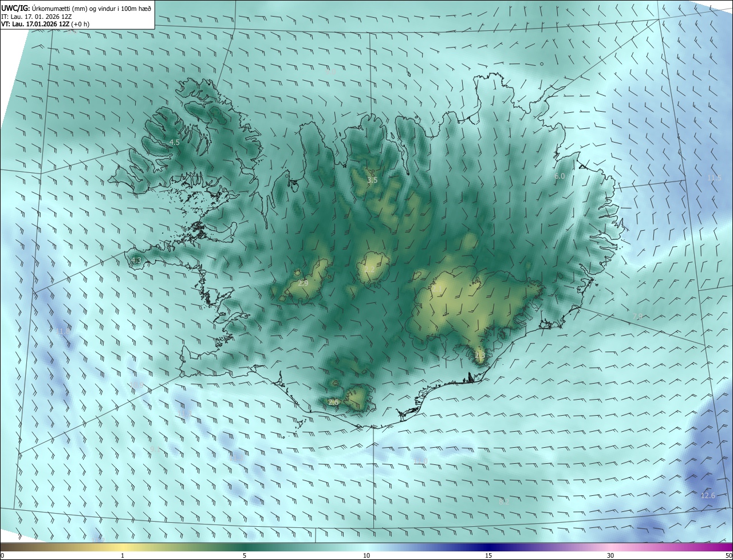Click the 6.0 value in northeast Iceland

coord(559,176)
